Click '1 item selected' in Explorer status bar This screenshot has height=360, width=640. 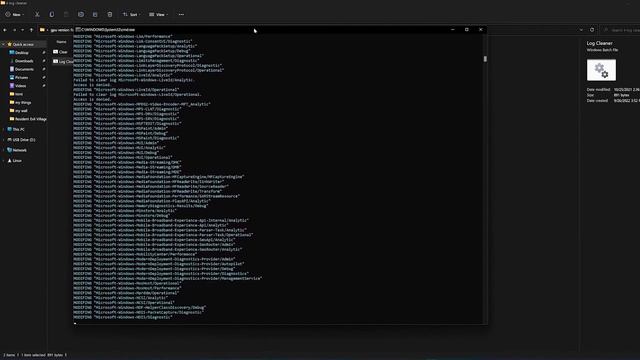click(33, 355)
